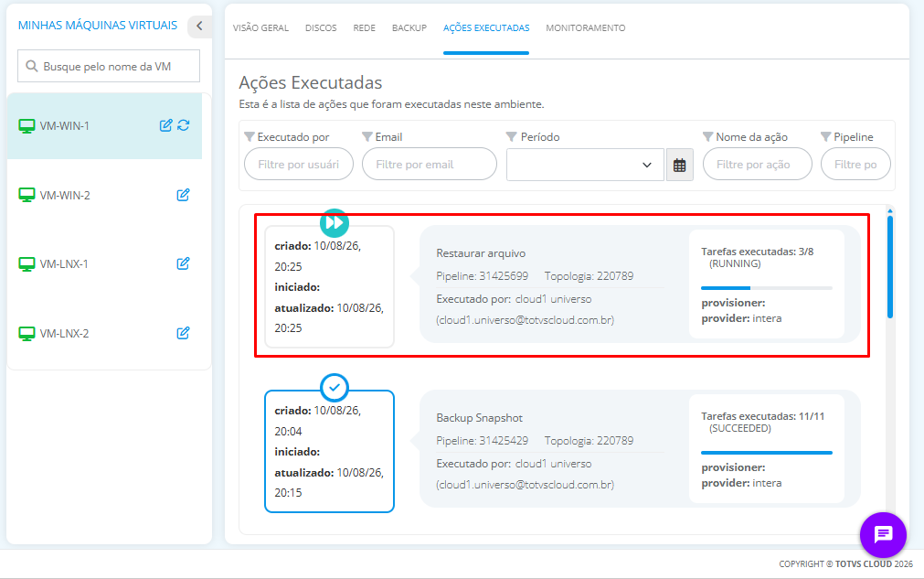The height and width of the screenshot is (579, 924).
Task: Focus the VM name search field
Action: pos(109,66)
